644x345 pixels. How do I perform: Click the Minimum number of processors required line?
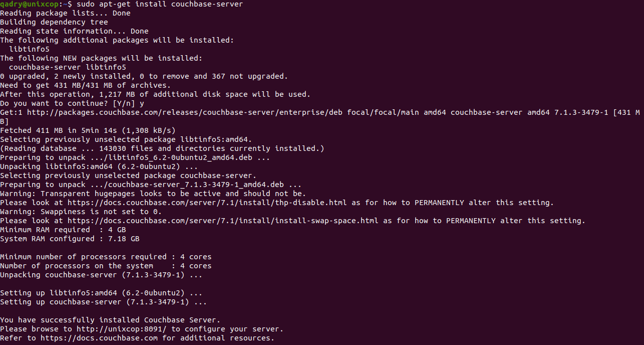click(x=106, y=257)
